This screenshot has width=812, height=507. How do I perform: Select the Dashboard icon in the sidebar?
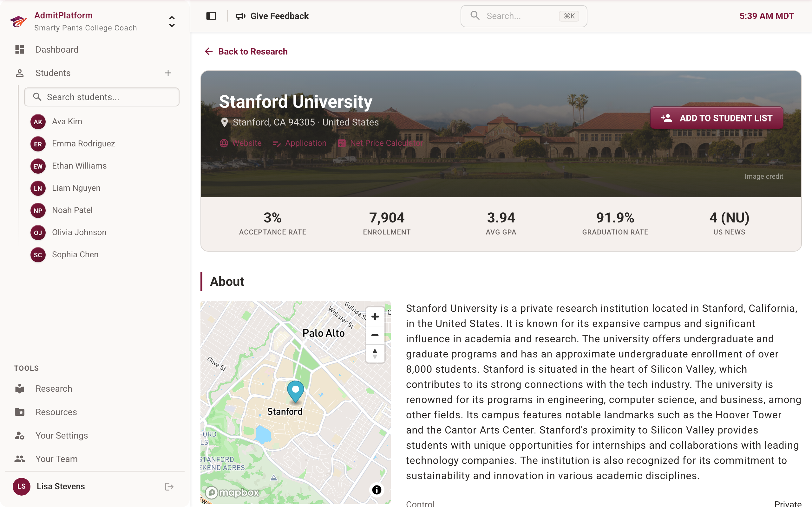(x=19, y=49)
